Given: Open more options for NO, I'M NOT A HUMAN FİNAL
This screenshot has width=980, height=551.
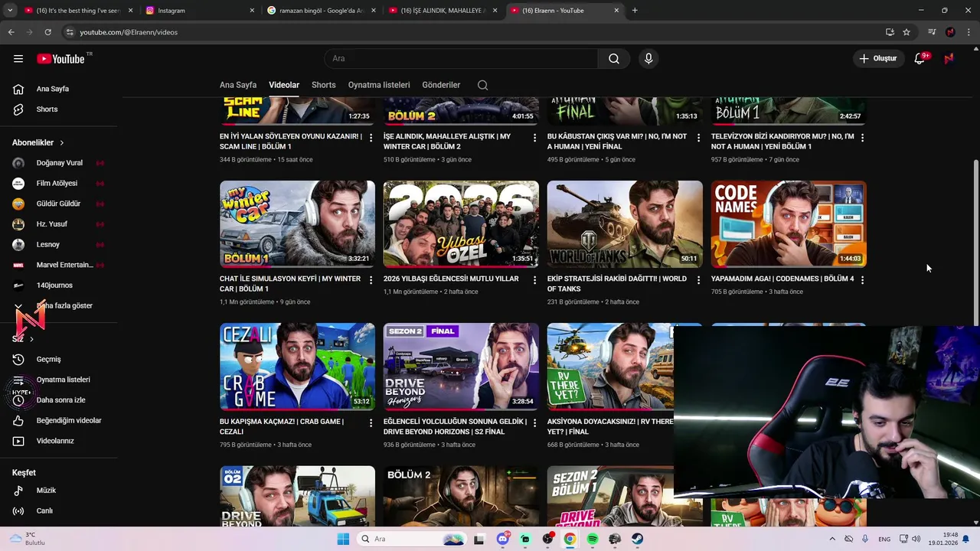Looking at the screenshot, I should coord(698,138).
